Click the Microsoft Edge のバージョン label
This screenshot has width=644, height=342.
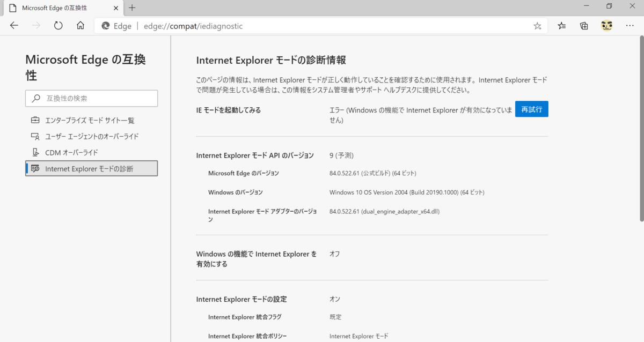244,173
